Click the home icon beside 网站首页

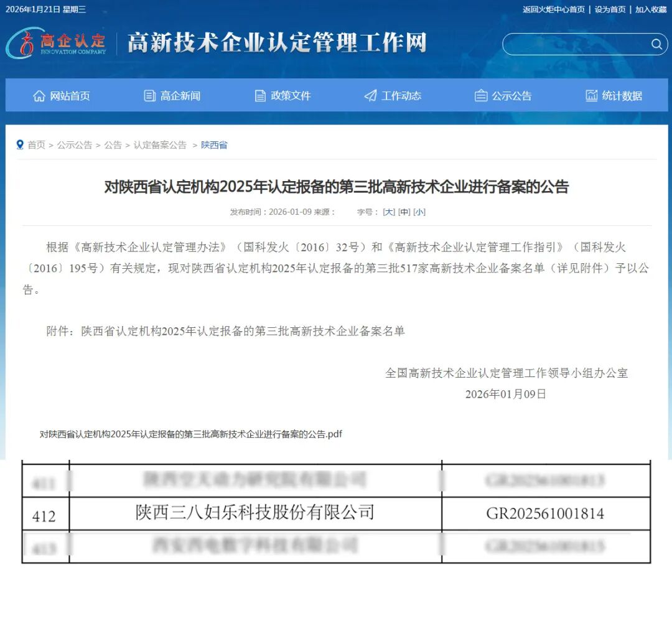pos(40,95)
